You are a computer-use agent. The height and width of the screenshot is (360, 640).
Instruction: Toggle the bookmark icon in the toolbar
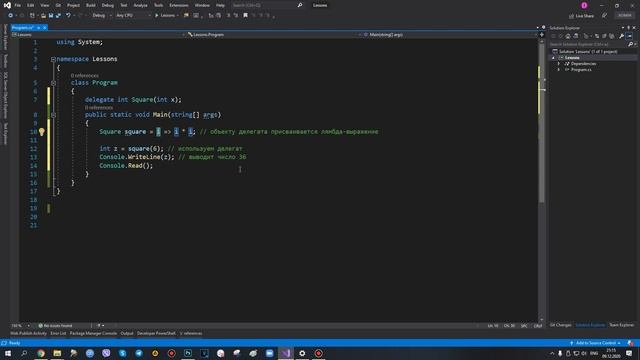[x=245, y=16]
